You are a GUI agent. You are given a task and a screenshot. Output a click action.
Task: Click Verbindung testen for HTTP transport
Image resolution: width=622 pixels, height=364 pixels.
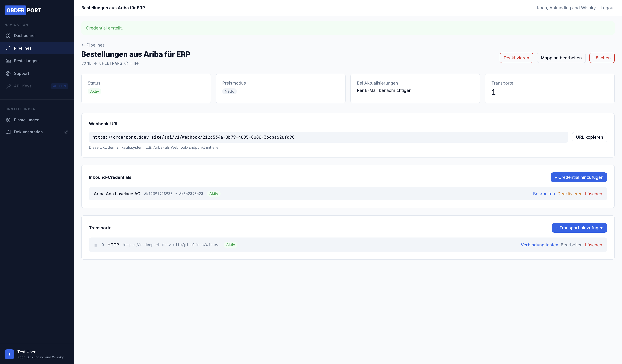pos(539,245)
